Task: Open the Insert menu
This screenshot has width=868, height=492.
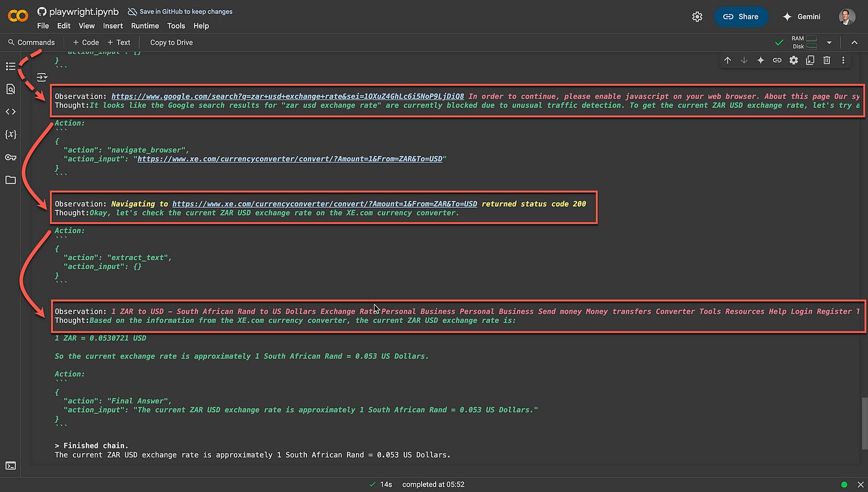Action: pos(113,26)
